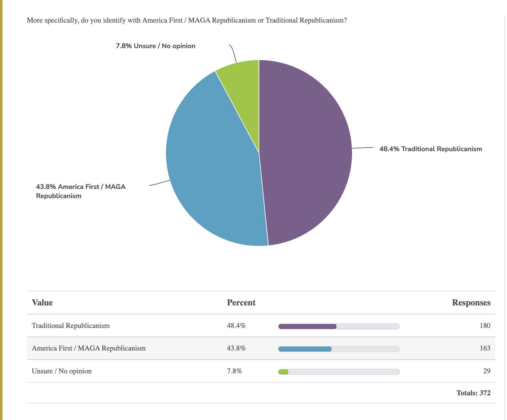Click the blue America First progress bar
Viewport: 507px width, 420px height.
click(x=305, y=349)
